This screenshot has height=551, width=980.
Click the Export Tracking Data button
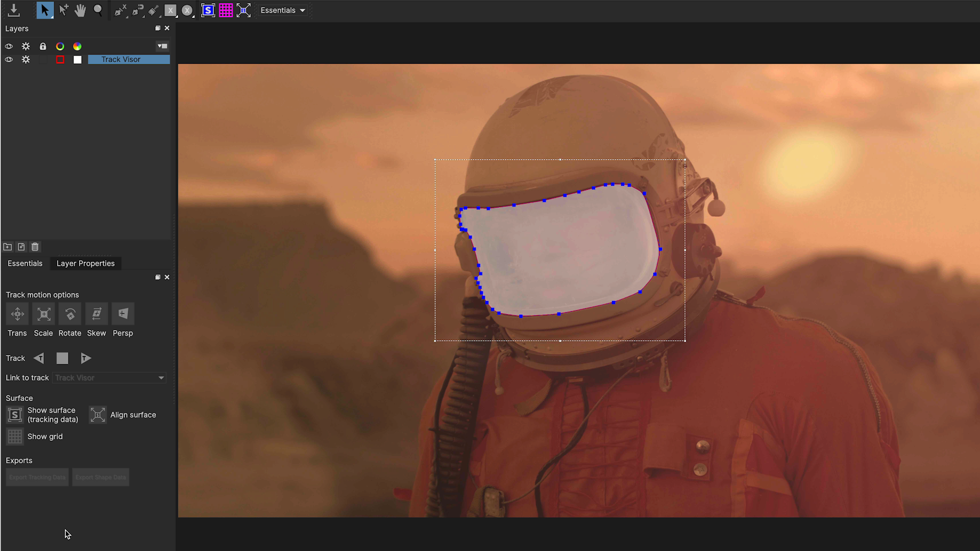(37, 477)
